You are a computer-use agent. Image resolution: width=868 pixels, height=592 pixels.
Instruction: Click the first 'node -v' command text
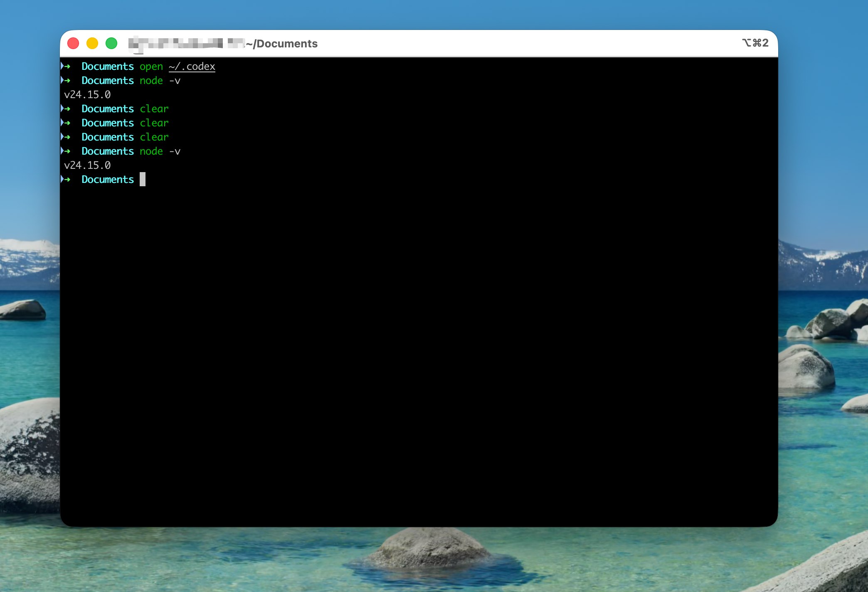click(160, 81)
